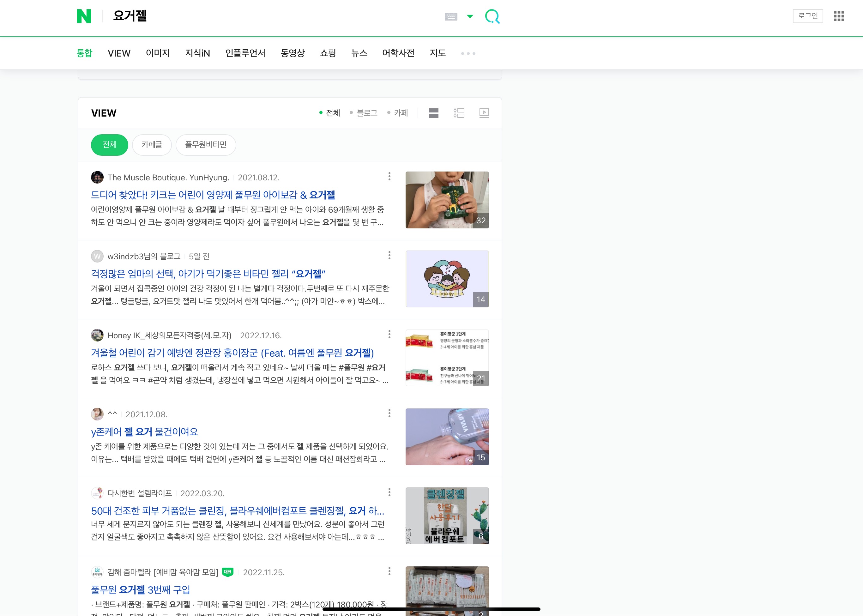863x616 pixels.
Task: Open post 걱정많은 엄마의 선택
Action: click(x=208, y=274)
